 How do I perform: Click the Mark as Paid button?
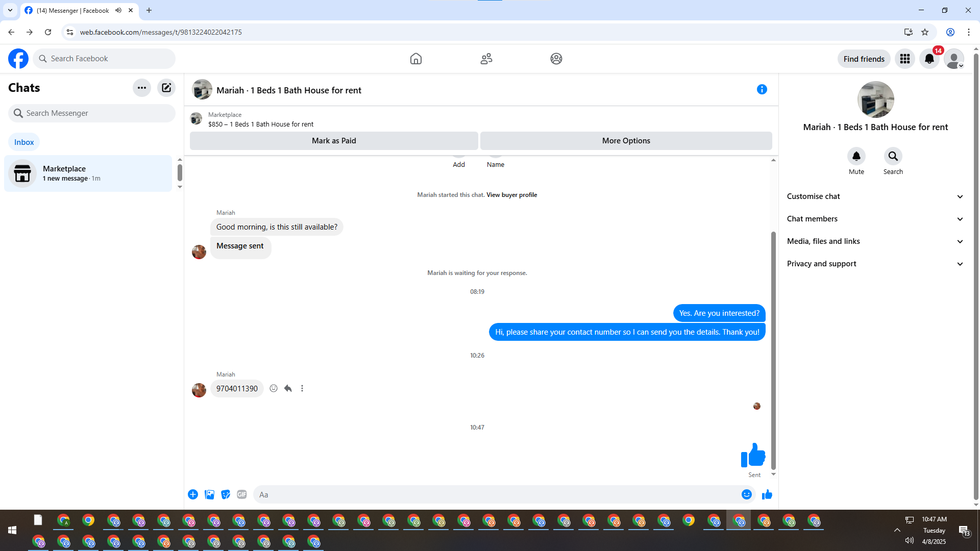coord(334,141)
